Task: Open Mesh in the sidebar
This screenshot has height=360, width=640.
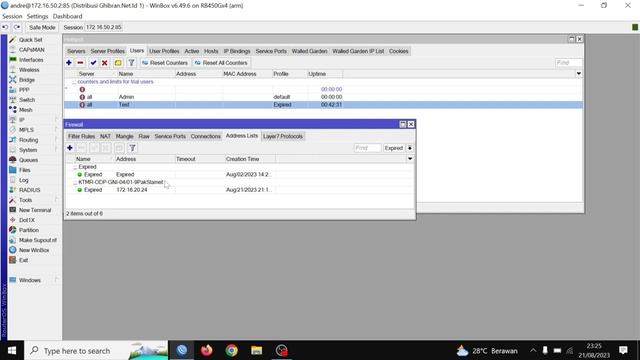Action: point(25,110)
